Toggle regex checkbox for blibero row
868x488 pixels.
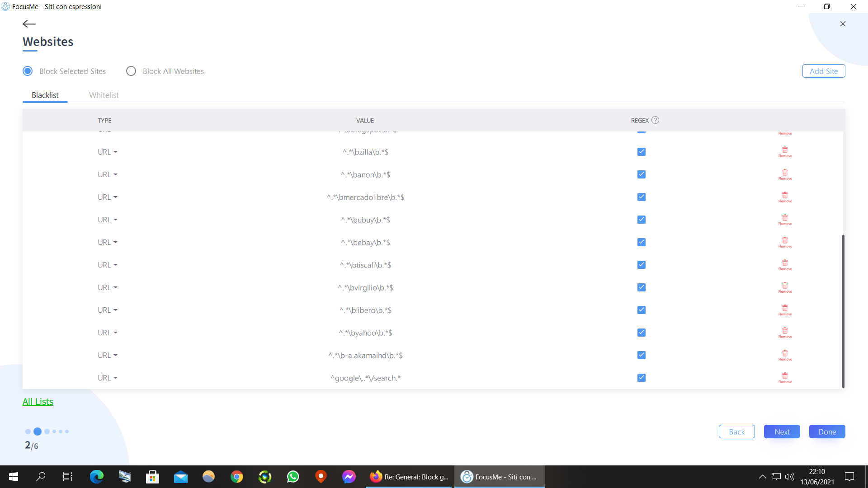(641, 310)
